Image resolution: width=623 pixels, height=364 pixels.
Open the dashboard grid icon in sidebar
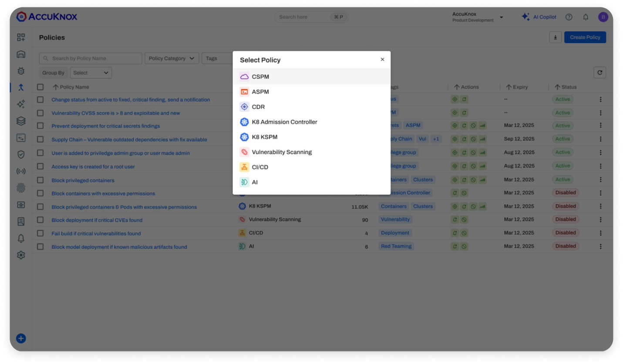(21, 37)
